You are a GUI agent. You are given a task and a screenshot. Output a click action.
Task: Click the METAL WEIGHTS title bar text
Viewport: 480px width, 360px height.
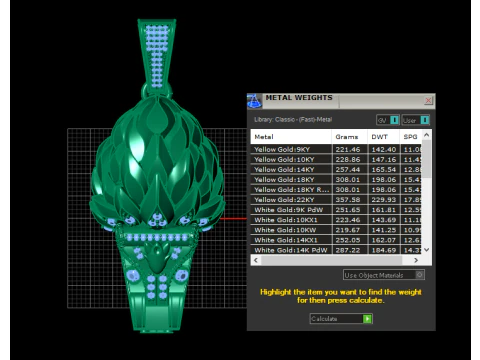(x=299, y=98)
